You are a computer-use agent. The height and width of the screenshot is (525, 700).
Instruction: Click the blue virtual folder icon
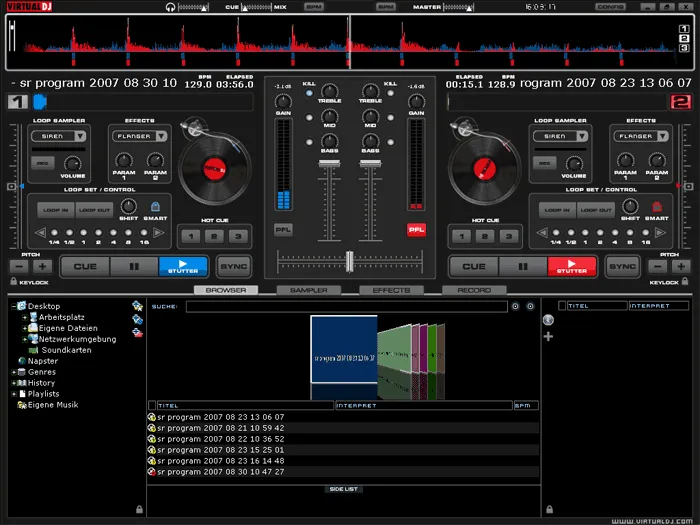coord(137,319)
